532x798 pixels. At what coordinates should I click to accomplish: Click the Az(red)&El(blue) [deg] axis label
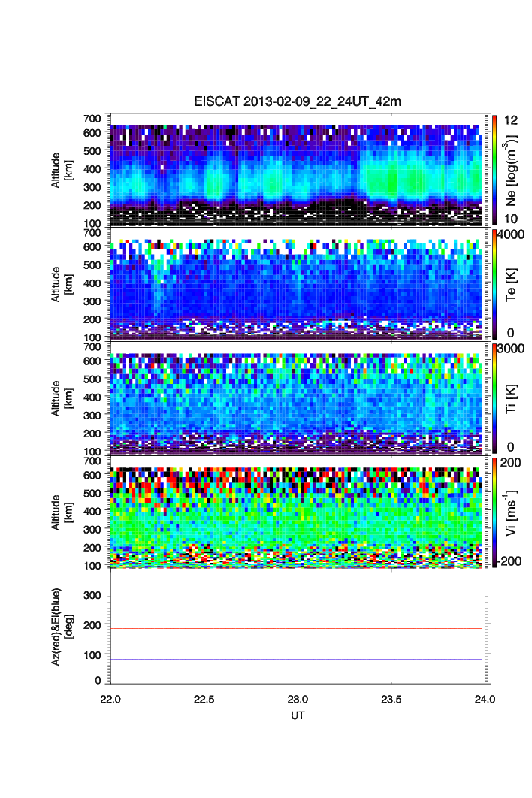pos(62,627)
